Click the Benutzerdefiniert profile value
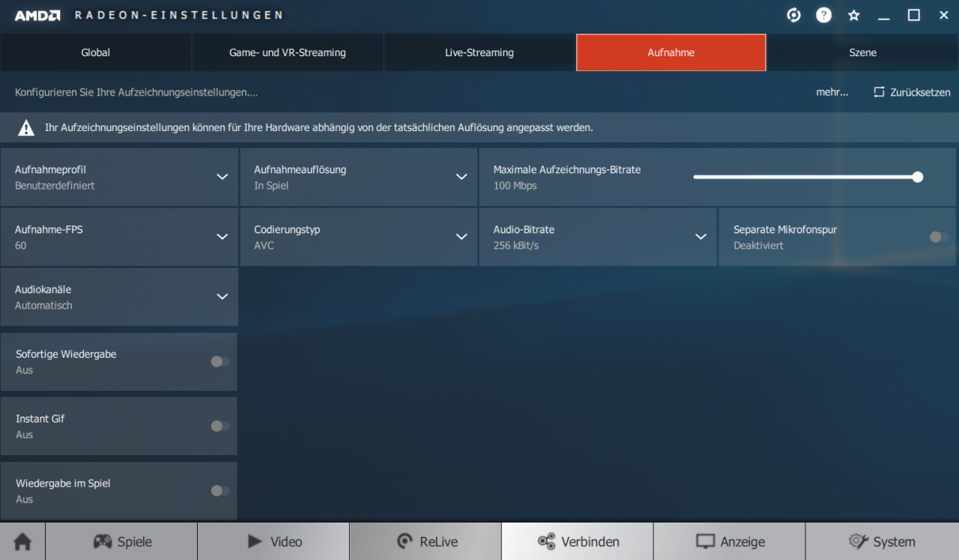The width and height of the screenshot is (959, 560). [x=55, y=186]
